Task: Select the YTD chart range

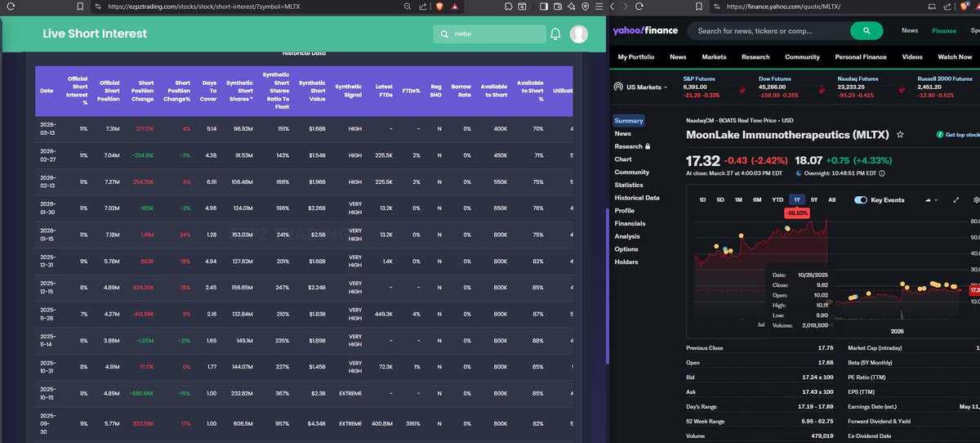Action: [777, 199]
